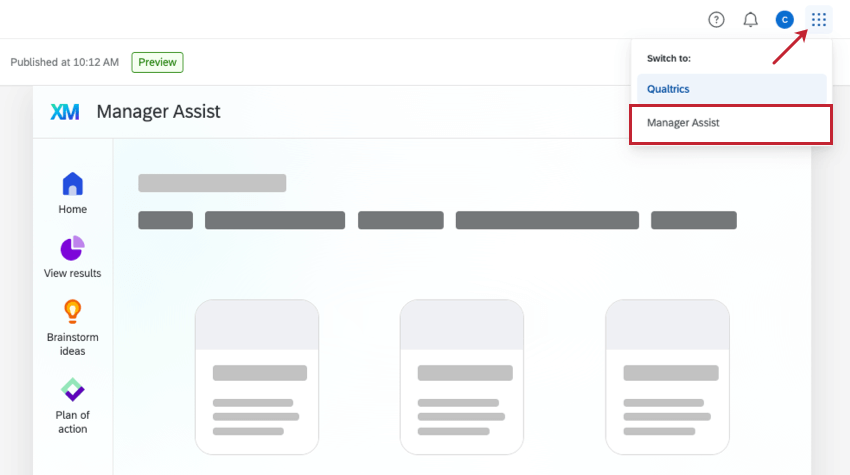Open the notifications bell
The width and height of the screenshot is (850, 475).
[750, 20]
